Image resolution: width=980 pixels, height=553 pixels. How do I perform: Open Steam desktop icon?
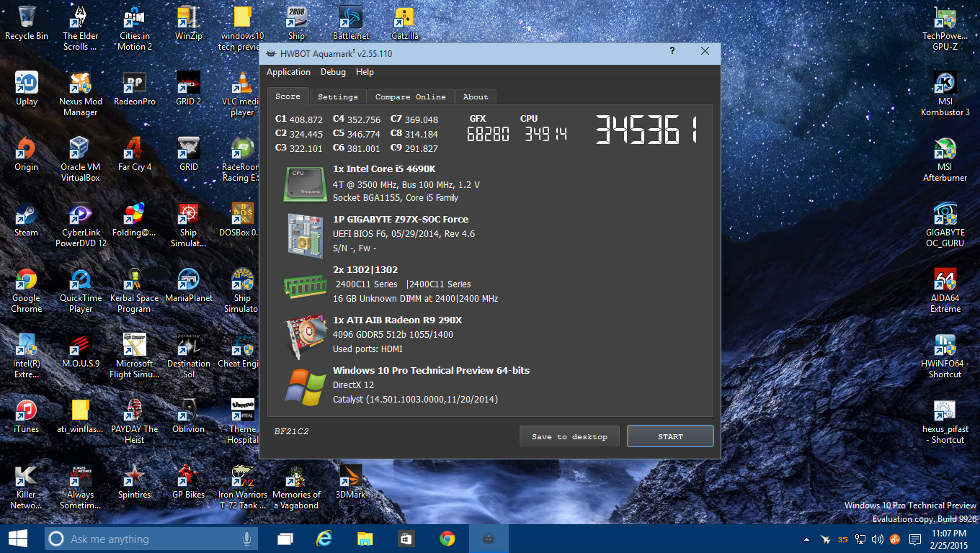pyautogui.click(x=27, y=220)
